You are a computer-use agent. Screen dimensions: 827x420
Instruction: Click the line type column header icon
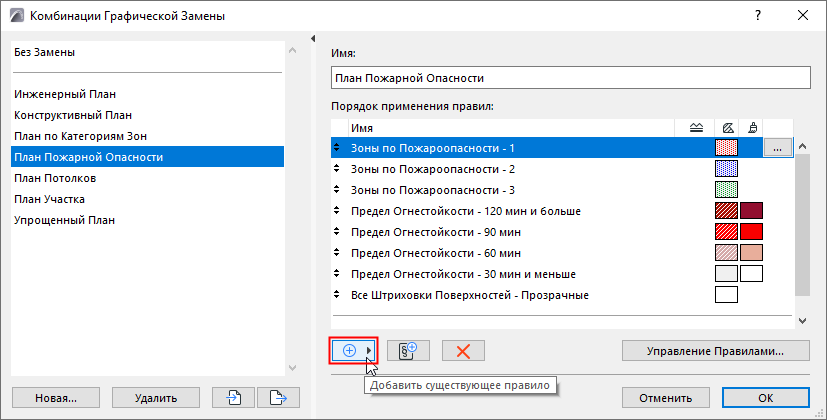697,127
